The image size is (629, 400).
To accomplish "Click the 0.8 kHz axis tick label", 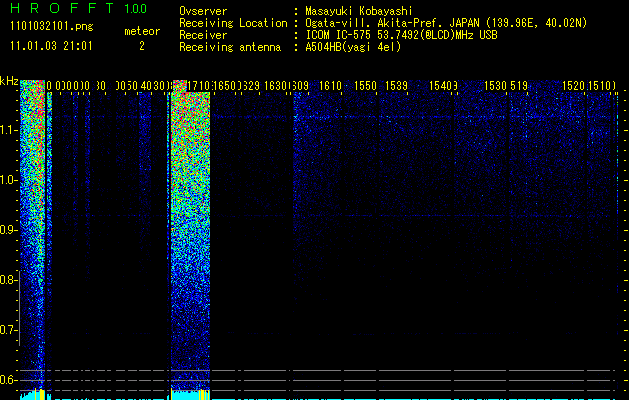I will [8, 280].
